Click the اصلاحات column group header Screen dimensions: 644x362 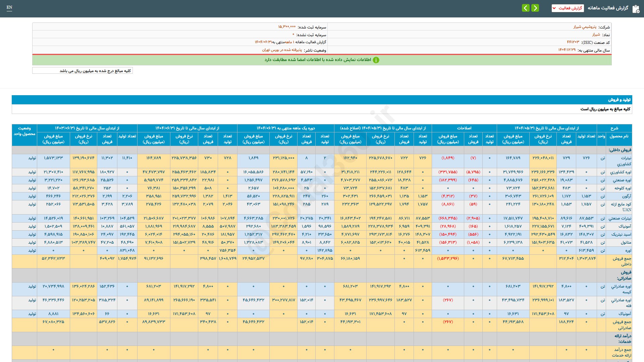[464, 128]
